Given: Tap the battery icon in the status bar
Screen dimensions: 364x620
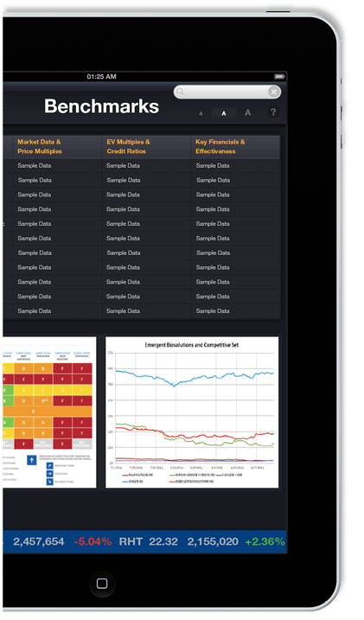Looking at the screenshot, I should click(x=279, y=76).
